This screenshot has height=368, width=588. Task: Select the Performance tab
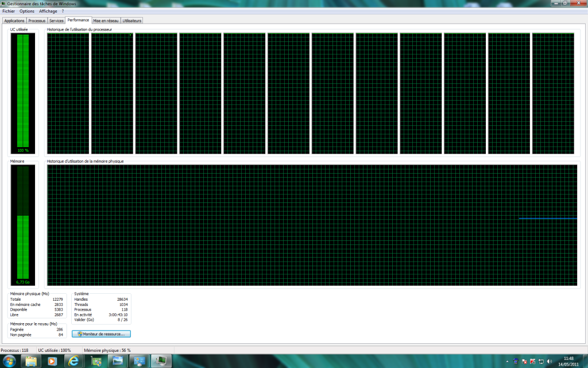[x=78, y=20]
